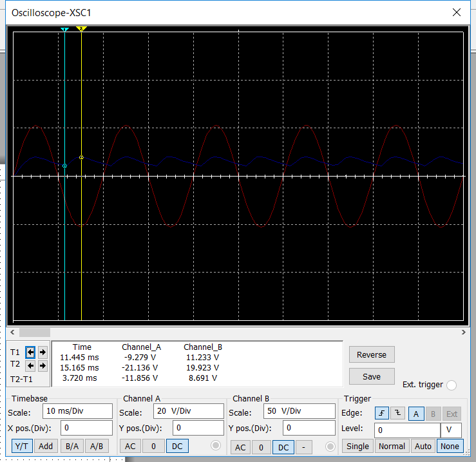
Task: Move cursor T1 right with arrow
Action: coord(43,352)
